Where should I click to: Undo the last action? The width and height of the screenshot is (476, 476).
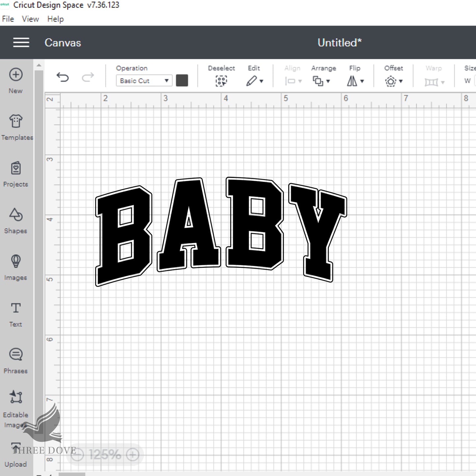(x=62, y=77)
